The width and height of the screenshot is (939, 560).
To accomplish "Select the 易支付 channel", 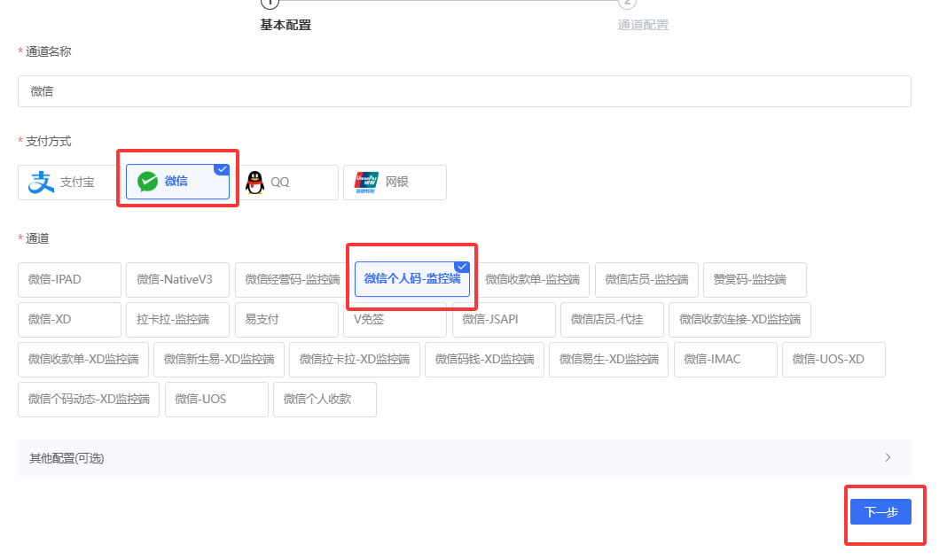I will (x=286, y=319).
